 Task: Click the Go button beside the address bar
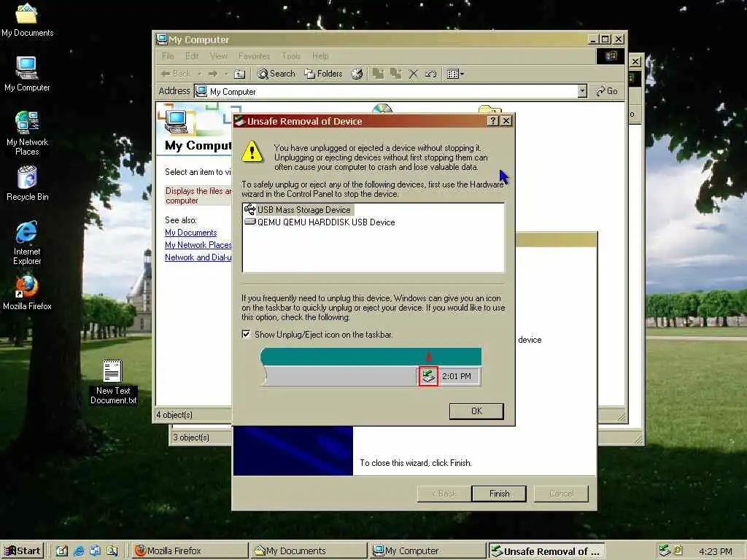pos(607,91)
